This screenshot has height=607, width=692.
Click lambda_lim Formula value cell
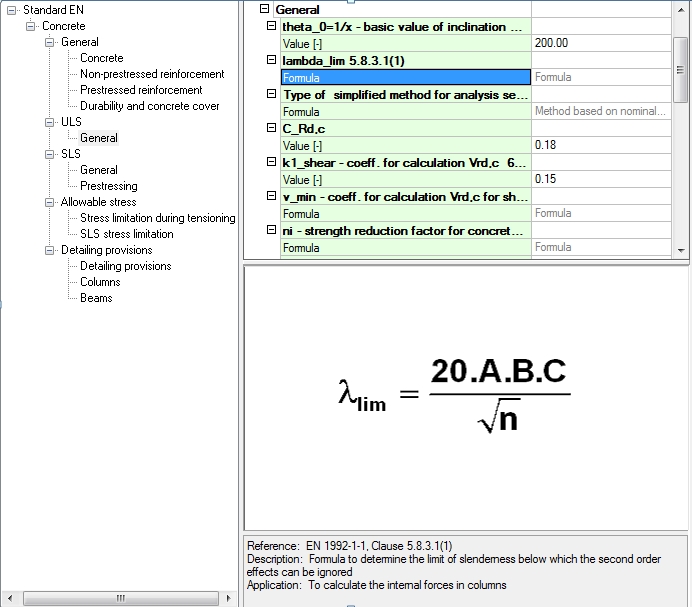pyautogui.click(x=601, y=77)
